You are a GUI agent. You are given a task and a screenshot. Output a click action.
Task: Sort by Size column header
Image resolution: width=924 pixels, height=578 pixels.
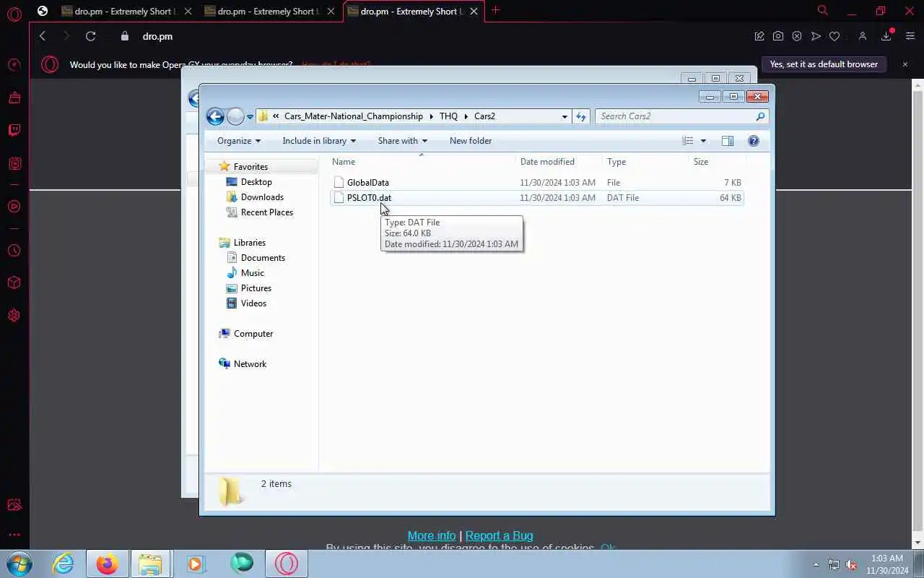[x=718, y=162]
